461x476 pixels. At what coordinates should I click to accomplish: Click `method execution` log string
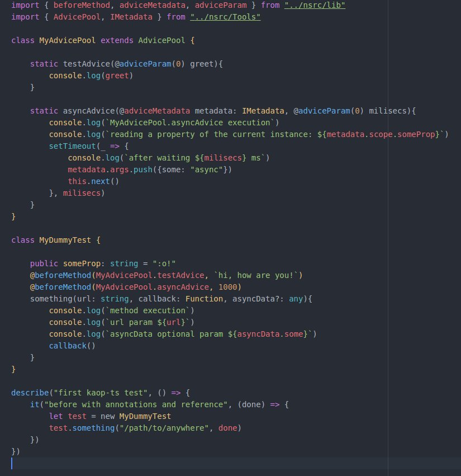[x=148, y=311]
